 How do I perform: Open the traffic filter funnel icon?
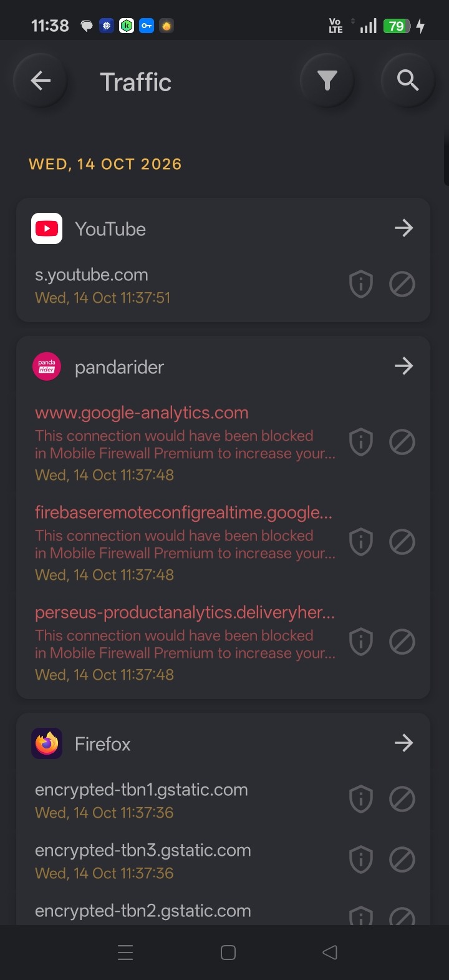[x=327, y=81]
